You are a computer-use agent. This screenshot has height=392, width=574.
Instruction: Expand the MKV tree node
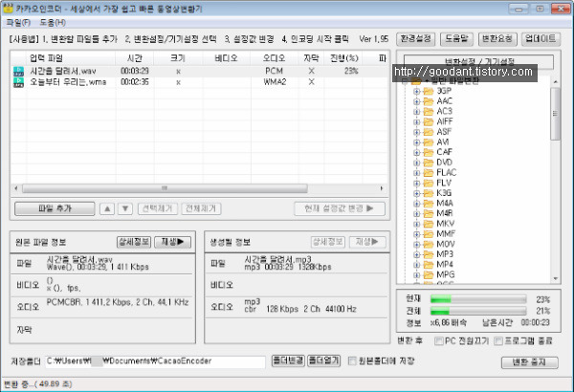tap(416, 224)
